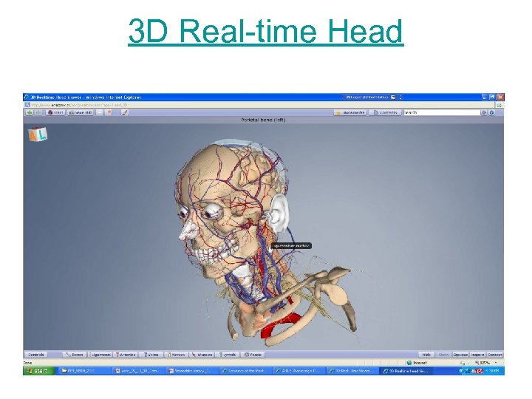Click the browser address bar URL
This screenshot has width=532, height=399.
[79, 105]
